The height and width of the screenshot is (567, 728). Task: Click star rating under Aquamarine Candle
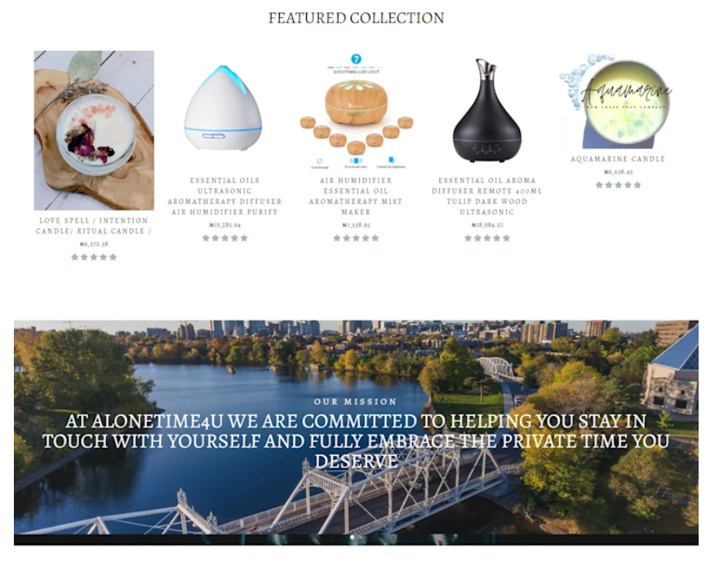tap(618, 185)
